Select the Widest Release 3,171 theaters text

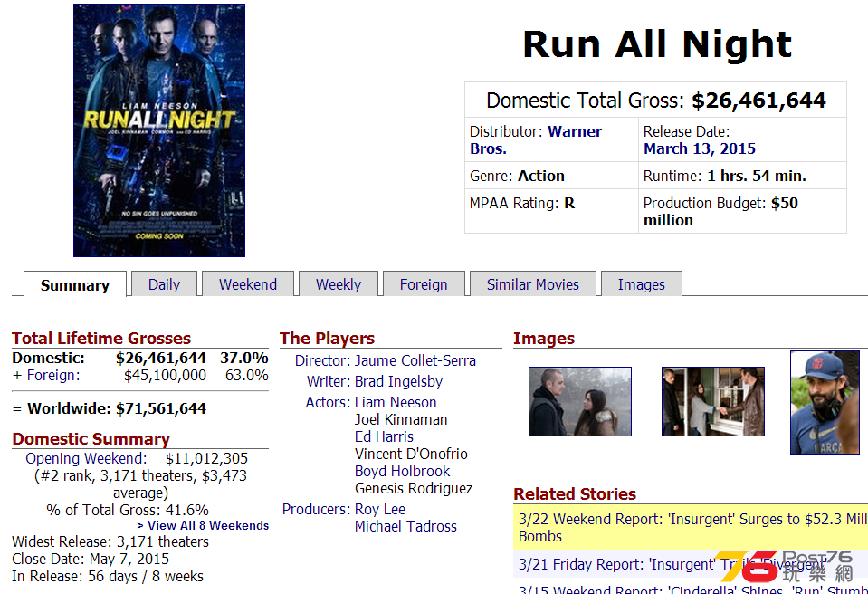[110, 542]
